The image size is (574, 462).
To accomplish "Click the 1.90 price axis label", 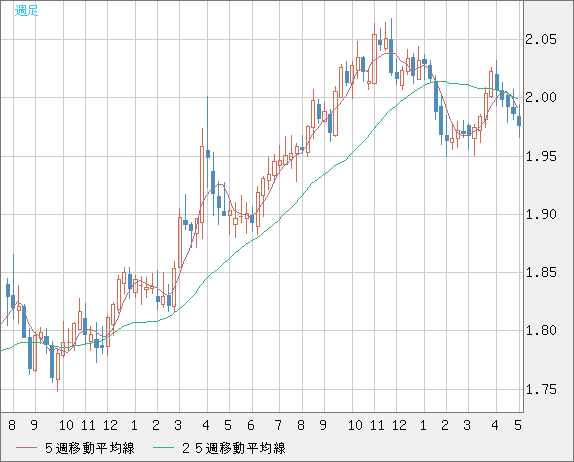I will click(541, 214).
